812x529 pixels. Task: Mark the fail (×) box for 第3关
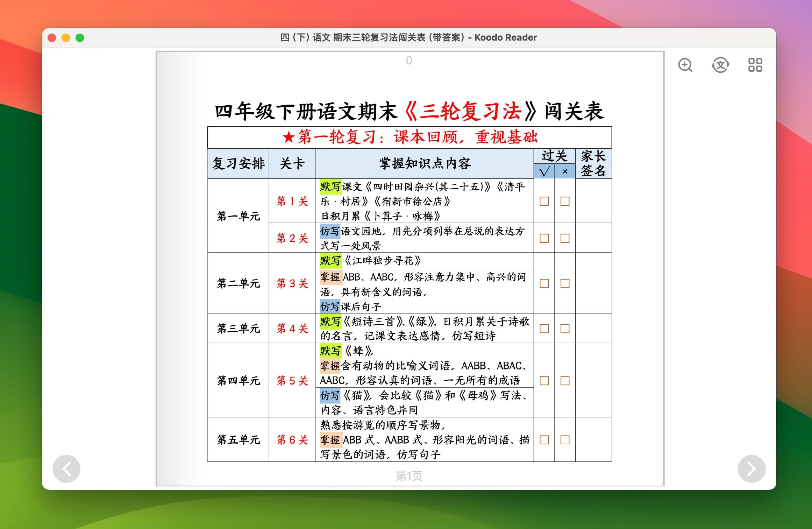(565, 283)
